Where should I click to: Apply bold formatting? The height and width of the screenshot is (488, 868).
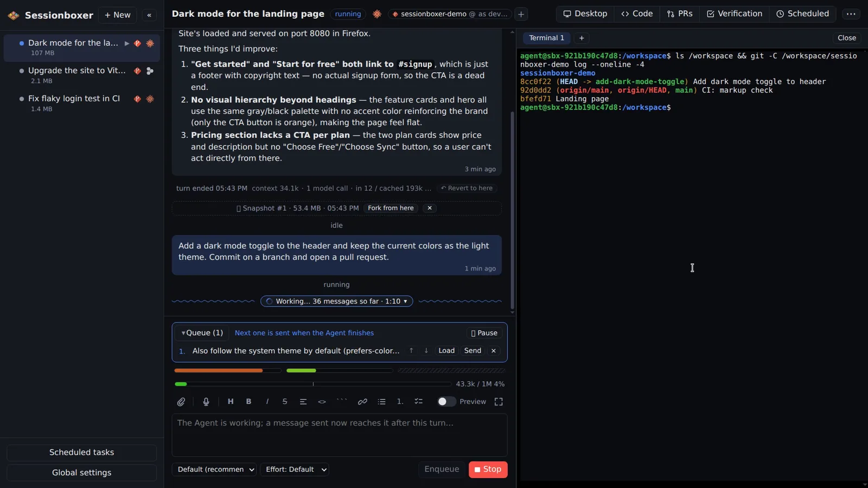(249, 402)
